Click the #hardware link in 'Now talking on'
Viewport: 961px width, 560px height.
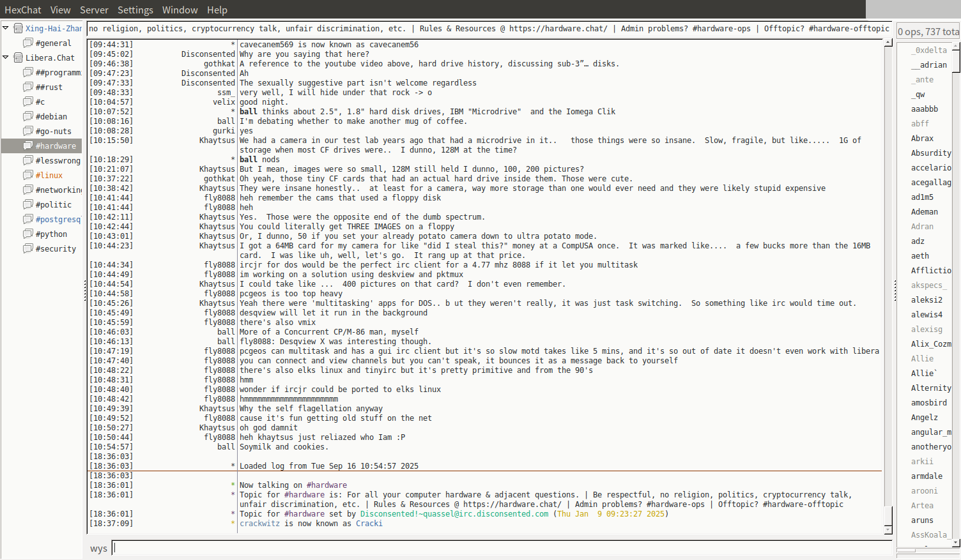click(x=327, y=485)
